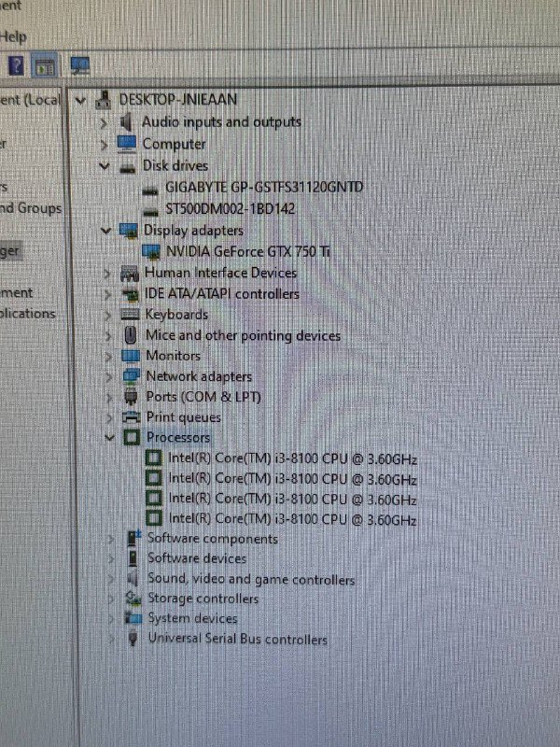Screen dimensions: 560x747
Task: Click the Ports (COM & LPT) plug icon
Action: 131,398
